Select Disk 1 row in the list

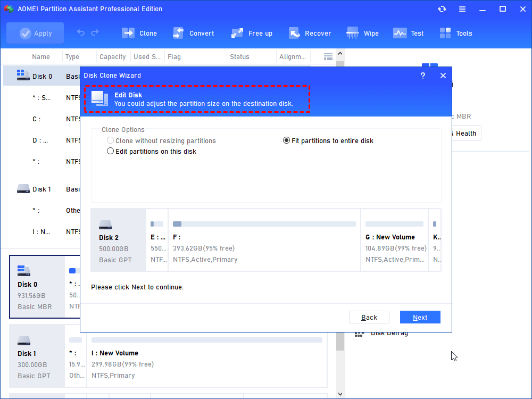tap(41, 189)
